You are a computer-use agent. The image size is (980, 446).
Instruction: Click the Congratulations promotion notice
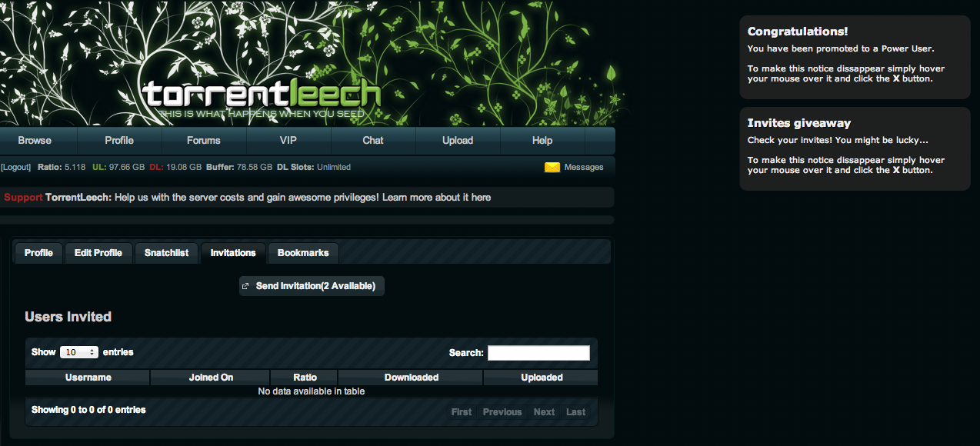855,57
